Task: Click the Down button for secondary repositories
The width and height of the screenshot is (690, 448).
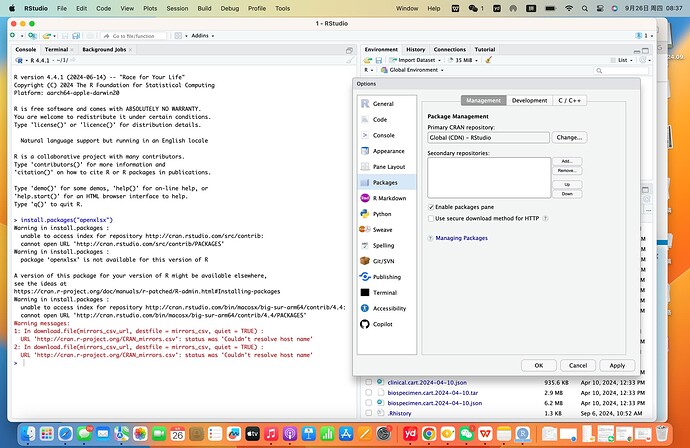Action: (567, 194)
